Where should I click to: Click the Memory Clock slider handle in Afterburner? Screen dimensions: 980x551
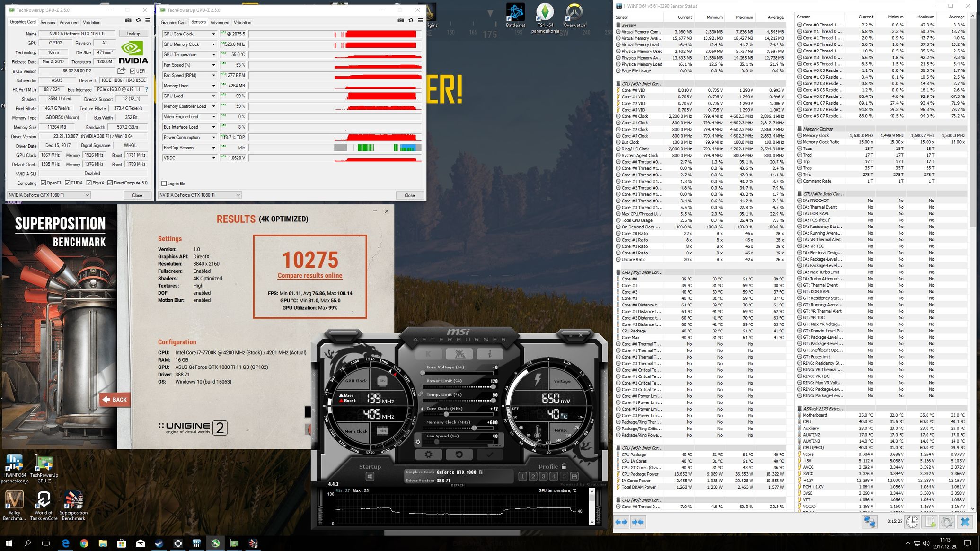coord(474,428)
